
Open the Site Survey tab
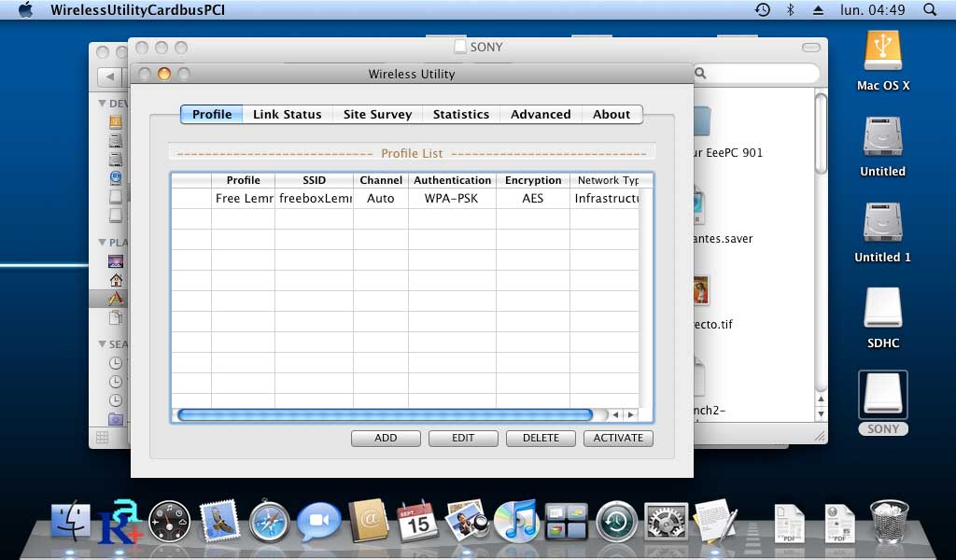pos(377,115)
